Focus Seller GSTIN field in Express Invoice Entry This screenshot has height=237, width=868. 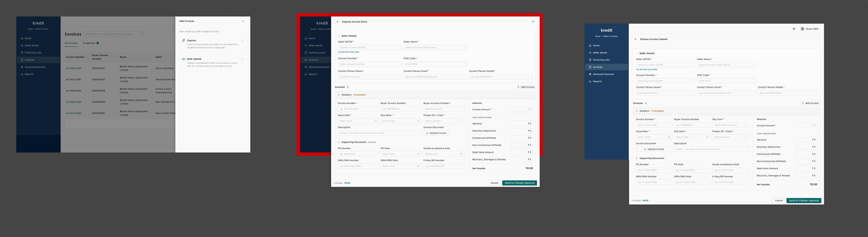370,48
